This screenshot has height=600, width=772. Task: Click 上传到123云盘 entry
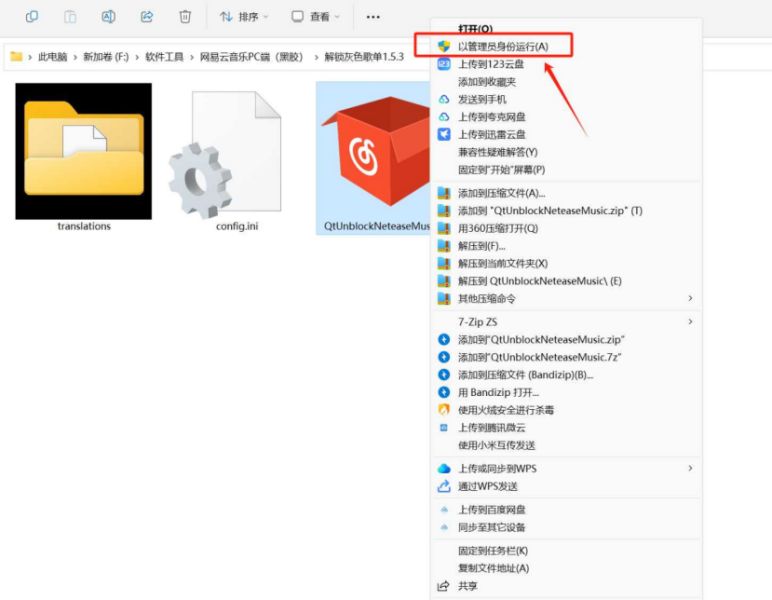click(566, 64)
